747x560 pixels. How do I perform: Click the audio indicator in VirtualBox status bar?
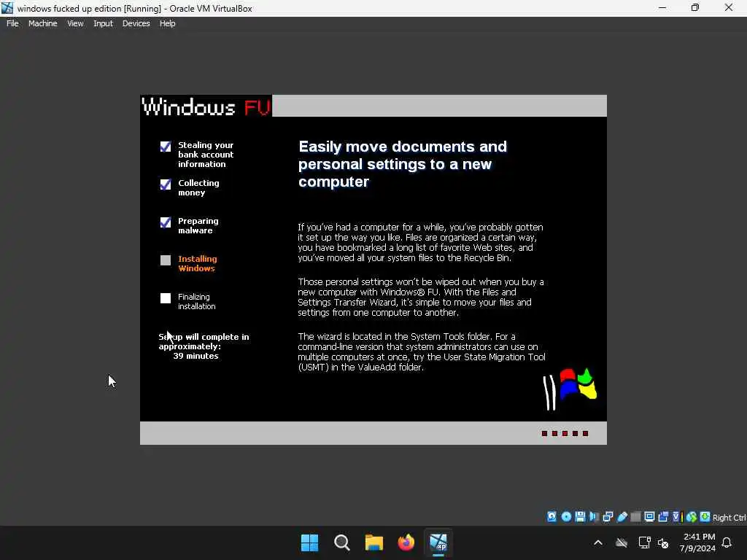tap(594, 517)
